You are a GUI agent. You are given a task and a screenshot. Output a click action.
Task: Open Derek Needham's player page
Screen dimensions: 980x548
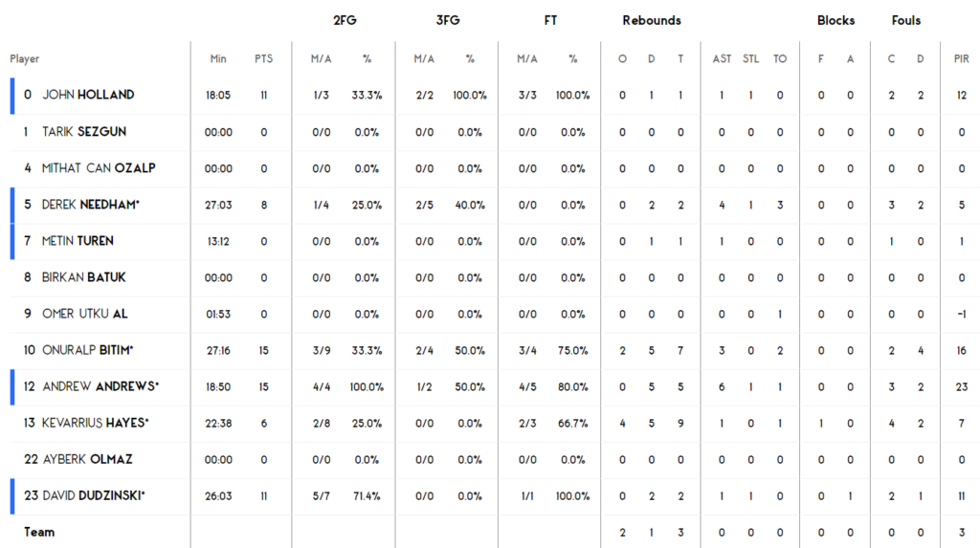coord(91,205)
